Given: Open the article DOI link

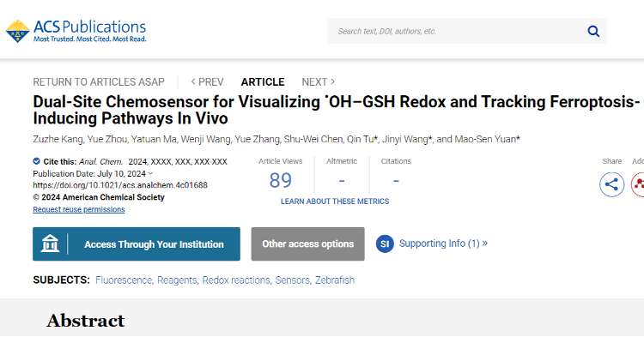Looking at the screenshot, I should tap(120, 185).
